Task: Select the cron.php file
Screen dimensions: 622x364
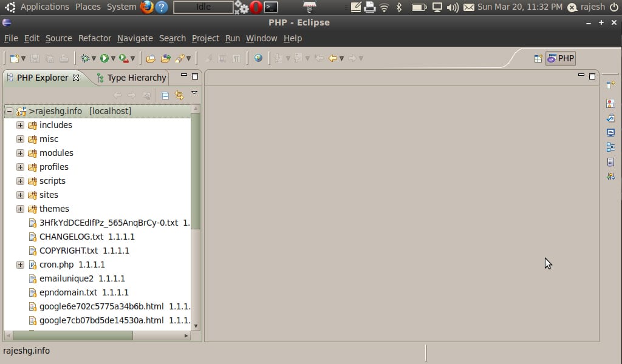Action: (56, 265)
